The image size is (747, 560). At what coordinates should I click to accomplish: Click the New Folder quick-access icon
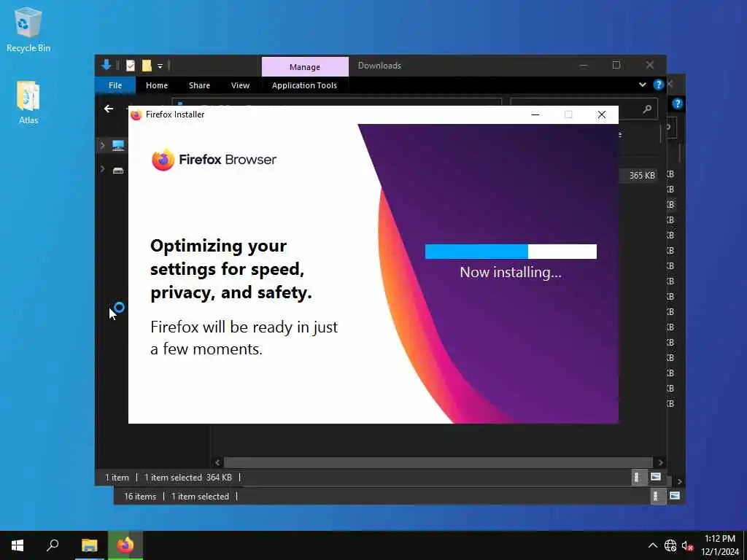[147, 66]
